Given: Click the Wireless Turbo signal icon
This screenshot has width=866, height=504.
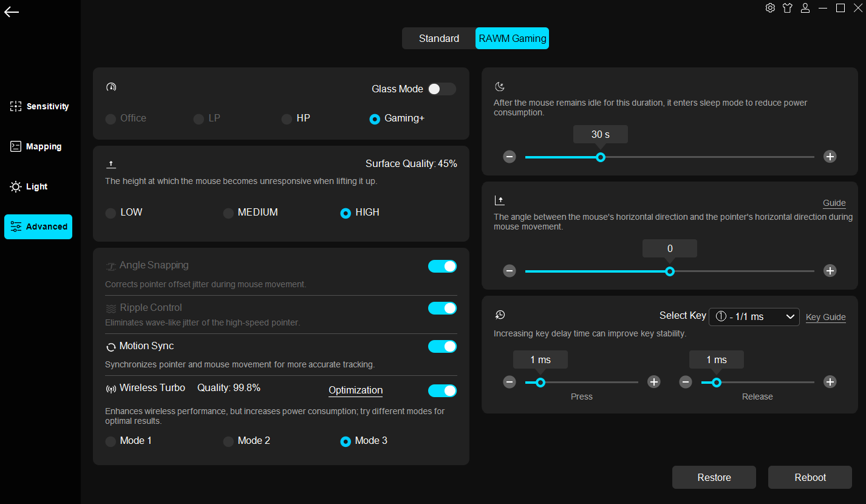Looking at the screenshot, I should coord(111,389).
